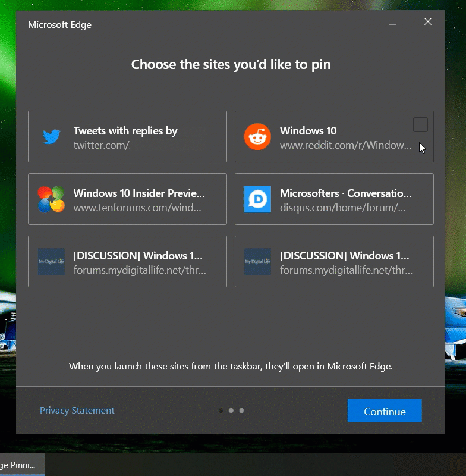Screen dimensions: 466x476
Task: Click My Digital Life thumbnail in bottom-right tile
Action: 257,262
